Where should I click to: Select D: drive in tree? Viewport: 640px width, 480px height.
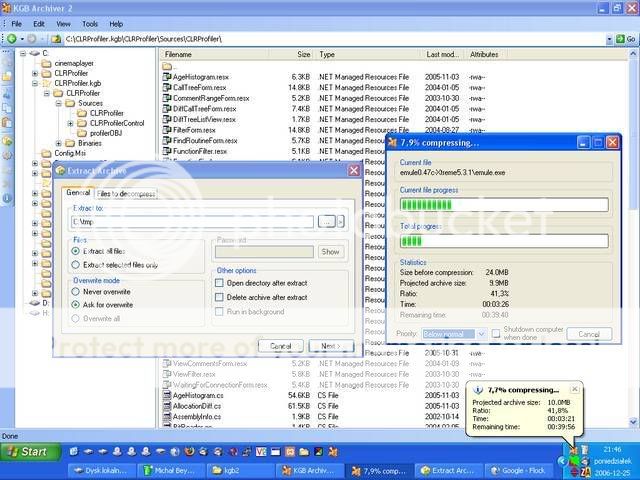pos(45,303)
